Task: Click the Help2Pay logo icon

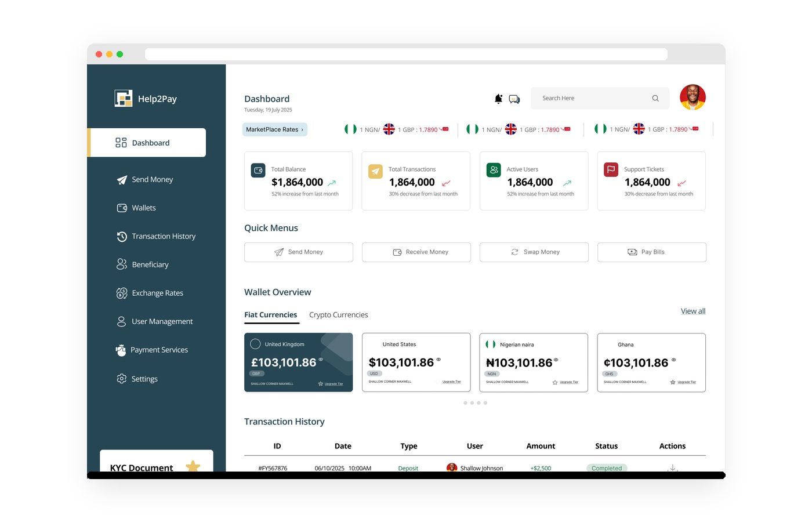Action: click(124, 98)
